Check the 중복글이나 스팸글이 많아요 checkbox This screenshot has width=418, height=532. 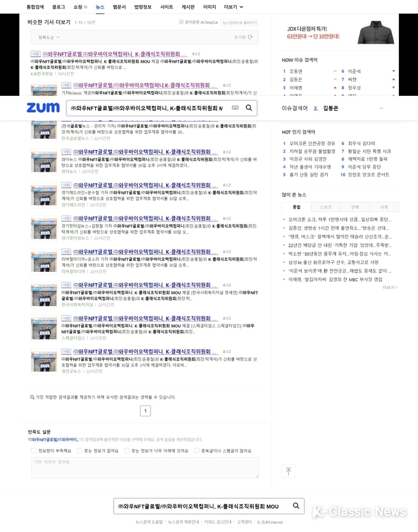[197, 451]
